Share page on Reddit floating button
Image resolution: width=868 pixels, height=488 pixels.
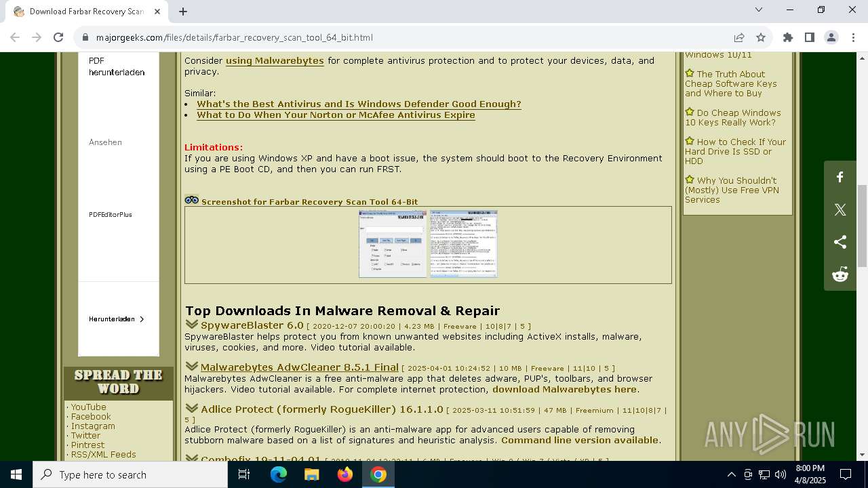coord(840,274)
